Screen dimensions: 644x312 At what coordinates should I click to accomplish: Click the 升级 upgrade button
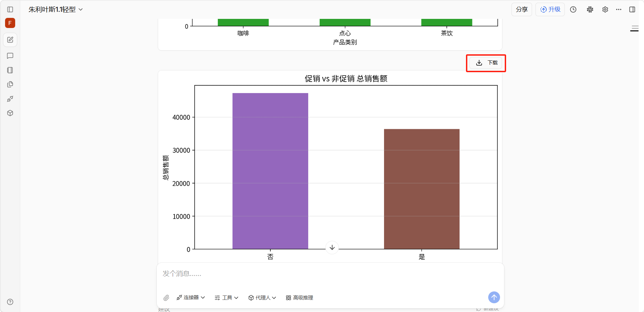[x=550, y=9]
